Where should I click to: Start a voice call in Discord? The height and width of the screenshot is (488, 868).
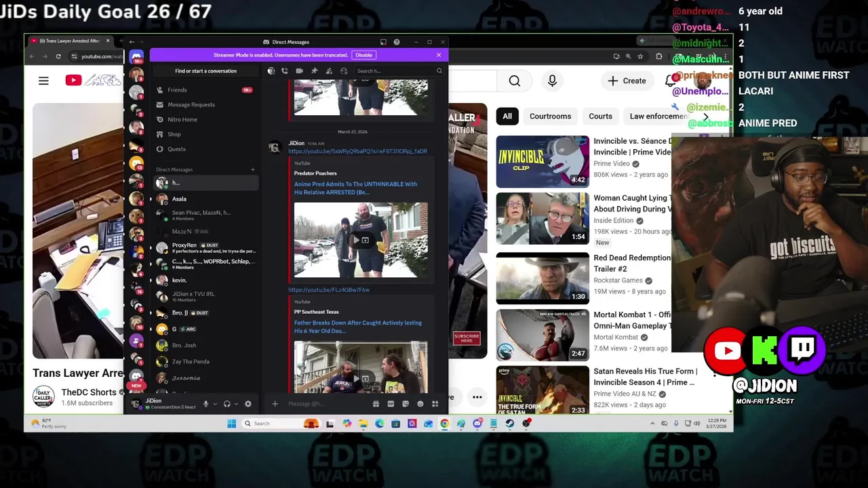pyautogui.click(x=285, y=70)
